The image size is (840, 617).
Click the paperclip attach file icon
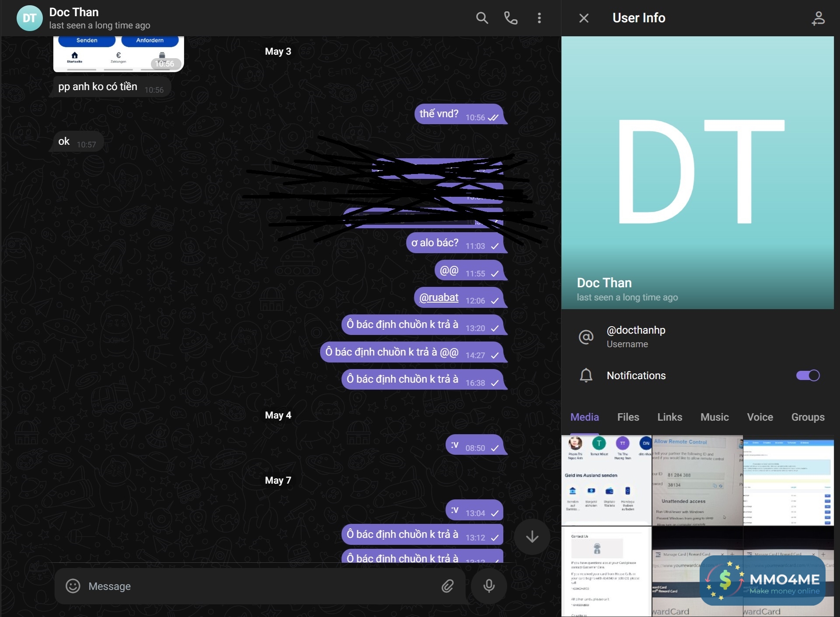pos(447,586)
